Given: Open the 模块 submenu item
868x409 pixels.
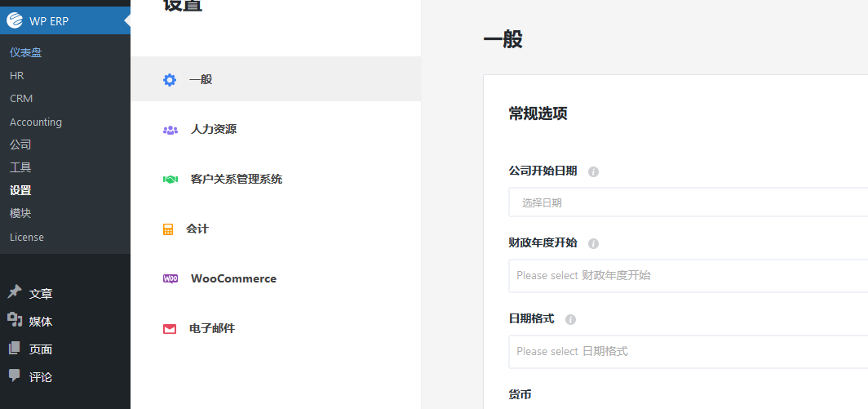Looking at the screenshot, I should tap(20, 213).
